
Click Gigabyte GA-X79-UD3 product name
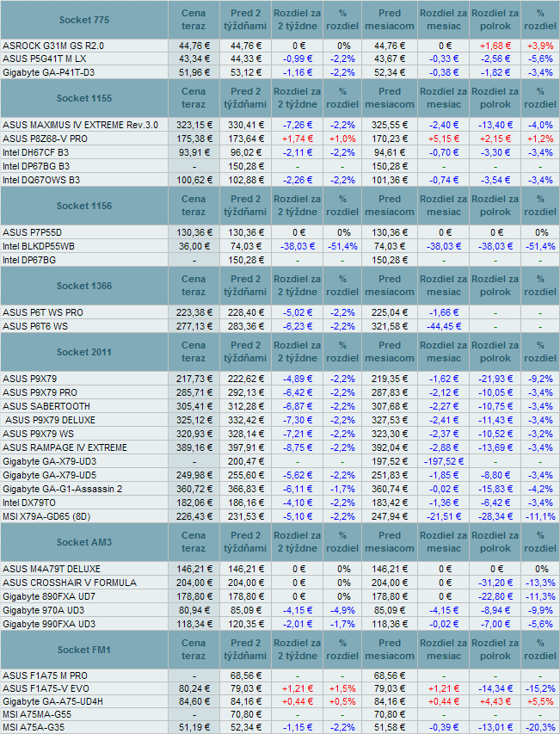point(50,461)
